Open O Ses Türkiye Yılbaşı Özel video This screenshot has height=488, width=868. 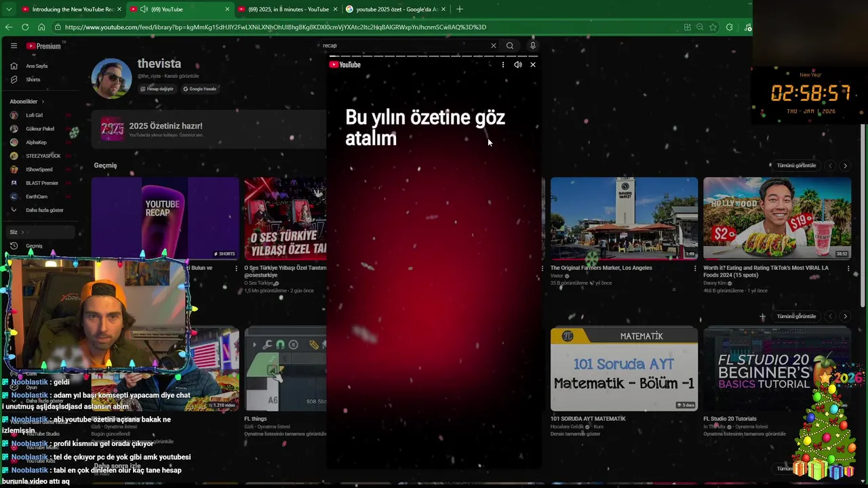click(x=285, y=218)
